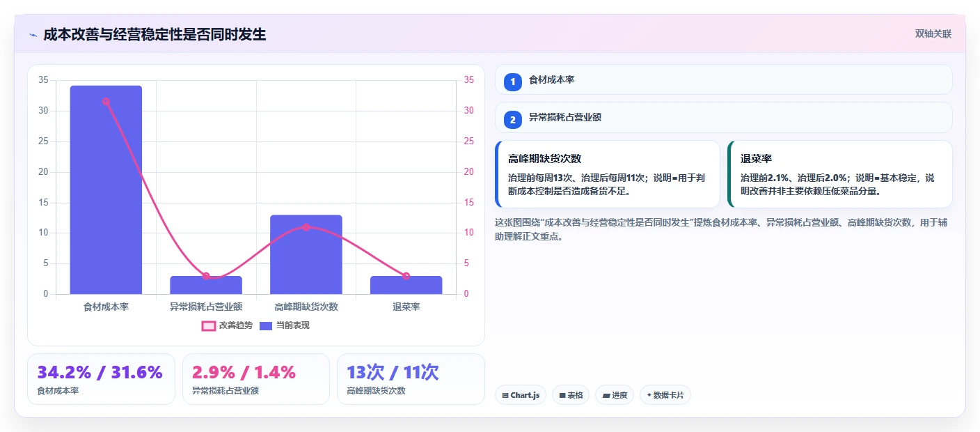Click the summary paragraph starting 这张图围绕
This screenshot has width=980, height=432.
point(721,229)
